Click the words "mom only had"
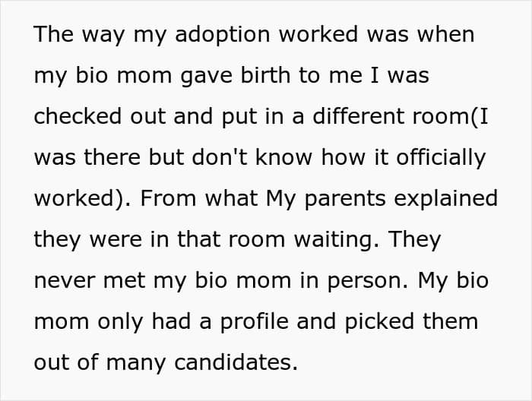The image size is (532, 401). point(112,322)
